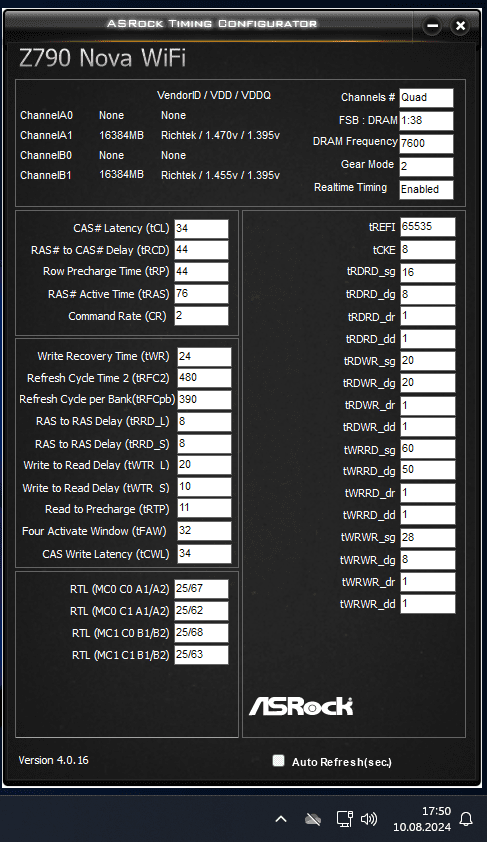
Task: Select the tWRWR_sg value field 28
Action: tap(428, 538)
